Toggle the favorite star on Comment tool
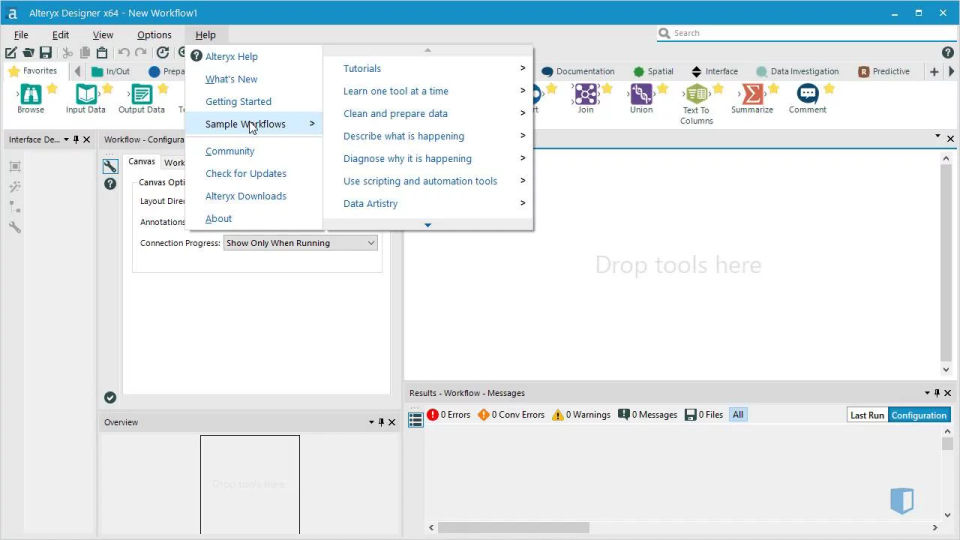The height and width of the screenshot is (540, 960). (830, 89)
